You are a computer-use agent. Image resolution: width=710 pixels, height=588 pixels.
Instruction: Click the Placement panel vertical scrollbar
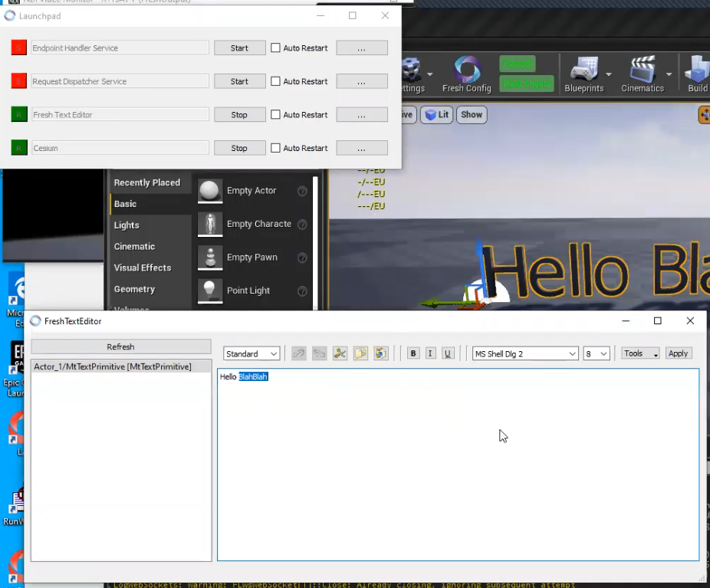[x=315, y=243]
